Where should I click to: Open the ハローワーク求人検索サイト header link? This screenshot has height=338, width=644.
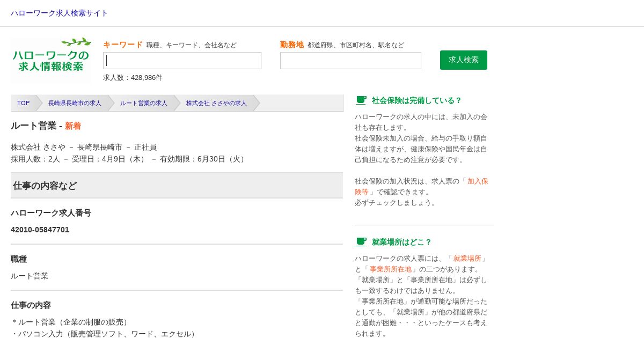(59, 13)
